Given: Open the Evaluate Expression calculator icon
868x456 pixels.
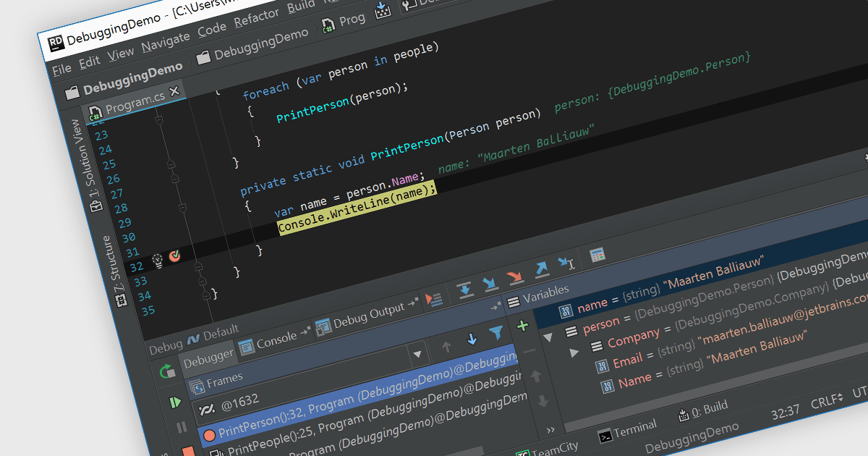Looking at the screenshot, I should click(x=597, y=255).
